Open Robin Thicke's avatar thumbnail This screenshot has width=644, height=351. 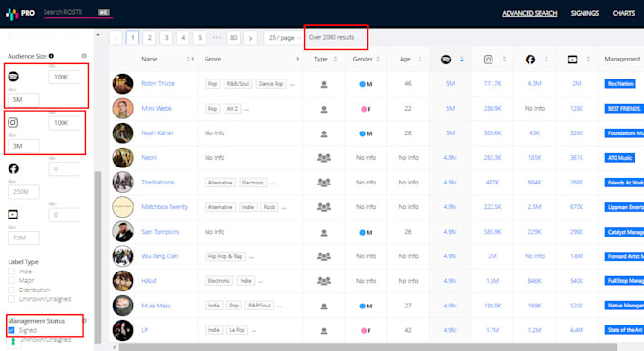[122, 84]
